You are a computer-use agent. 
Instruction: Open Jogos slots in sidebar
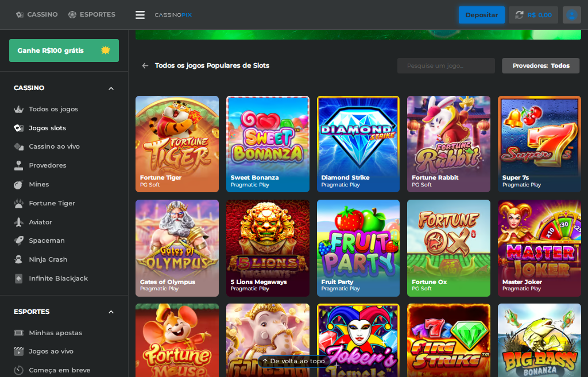(47, 128)
